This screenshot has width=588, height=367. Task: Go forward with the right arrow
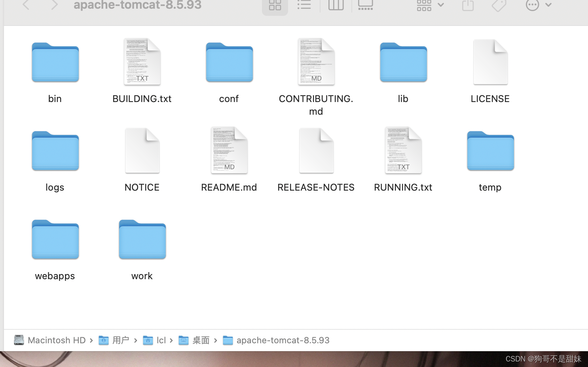pos(55,5)
